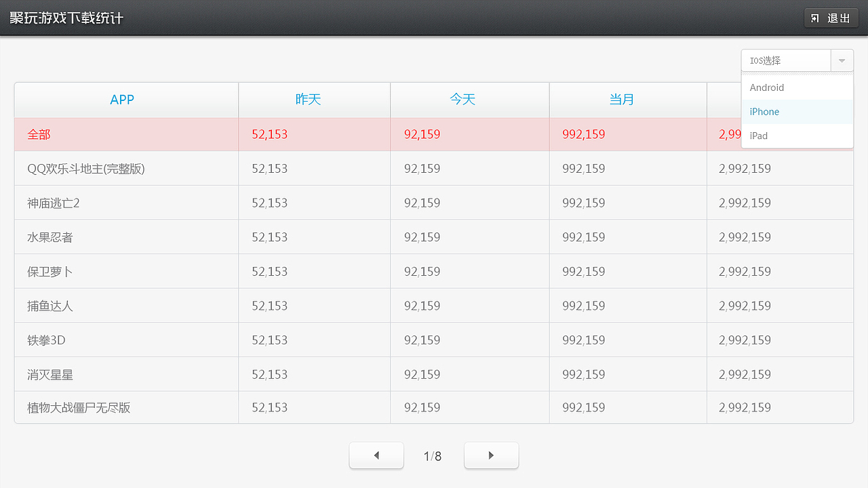Click 当月 value for 保卫萝卜
Image resolution: width=868 pixels, height=488 pixels.
(584, 271)
